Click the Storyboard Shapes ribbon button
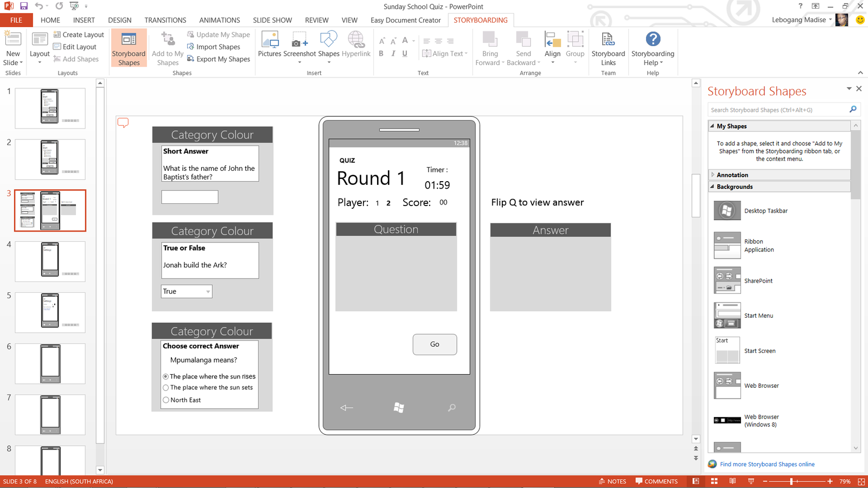Screen dimensions: 868x488 129,48
